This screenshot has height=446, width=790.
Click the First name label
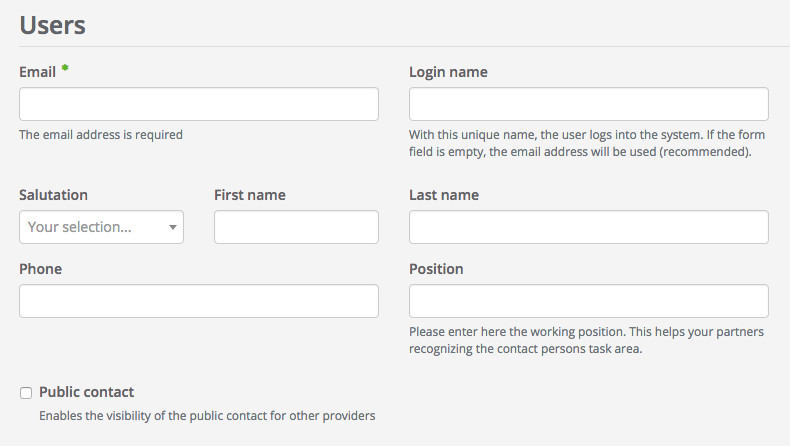click(x=250, y=195)
